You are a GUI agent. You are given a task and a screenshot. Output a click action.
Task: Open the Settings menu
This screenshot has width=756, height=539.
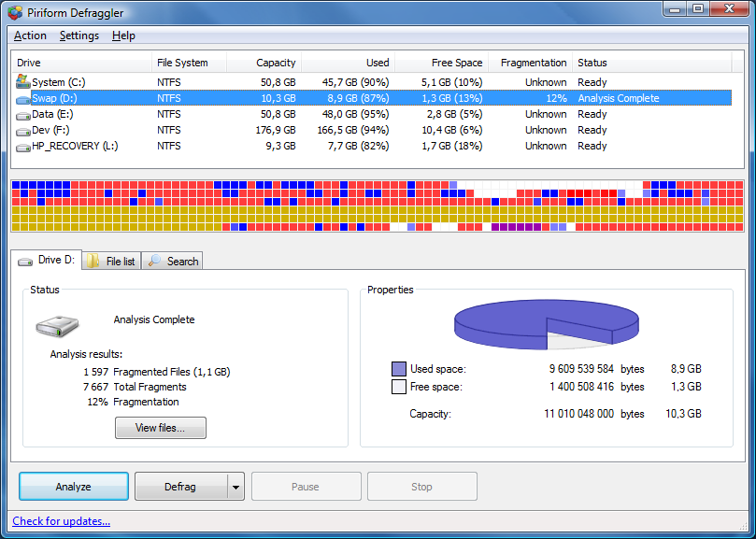[x=79, y=35]
